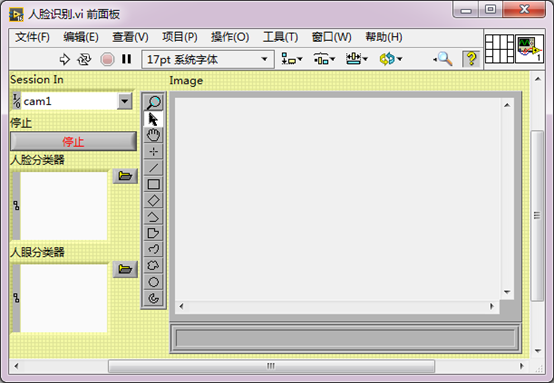Viewport: 554px width, 383px height.
Task: Select the Oval tool
Action: click(153, 282)
